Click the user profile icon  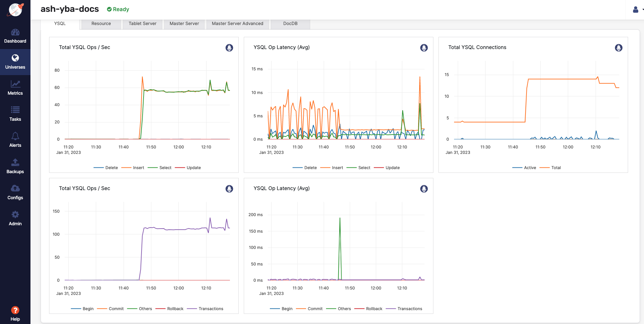pyautogui.click(x=635, y=9)
